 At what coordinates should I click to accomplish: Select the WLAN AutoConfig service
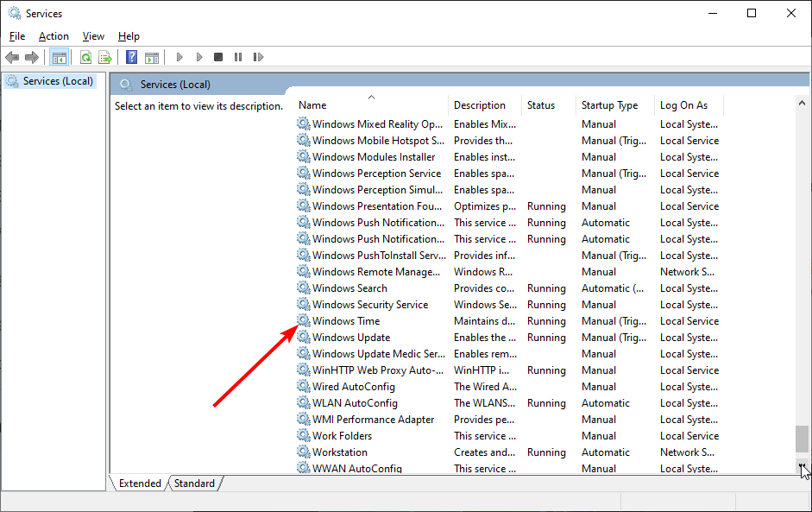pos(508,402)
